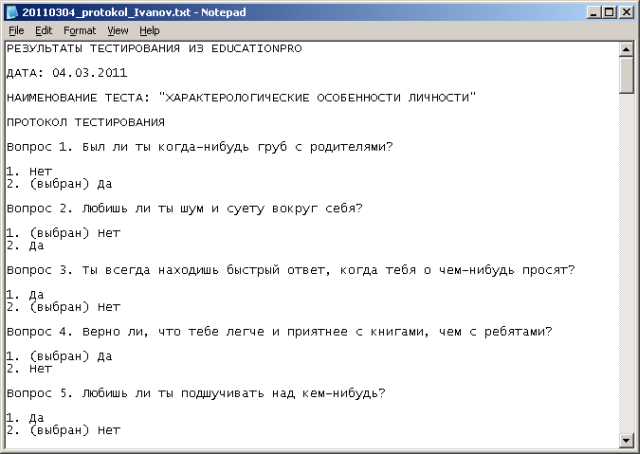640x454 pixels.
Task: Open the Edit menu
Action: (x=43, y=31)
